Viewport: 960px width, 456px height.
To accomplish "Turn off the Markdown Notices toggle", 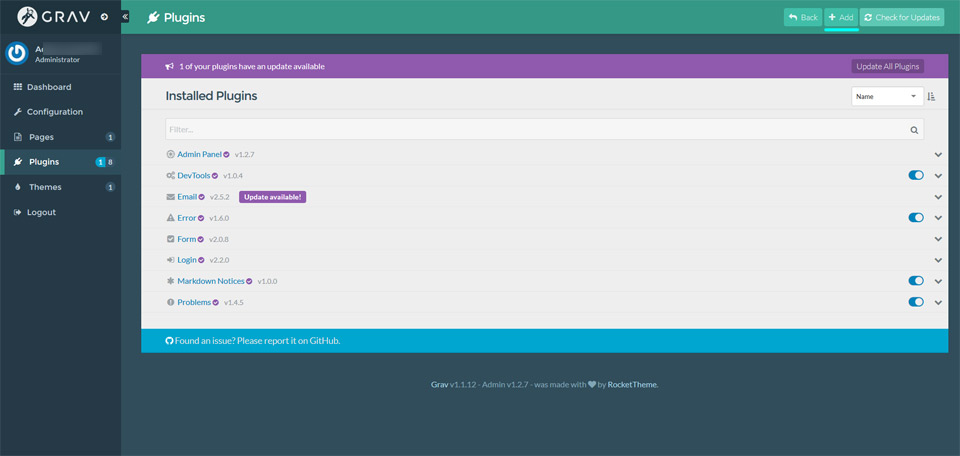I will [916, 280].
